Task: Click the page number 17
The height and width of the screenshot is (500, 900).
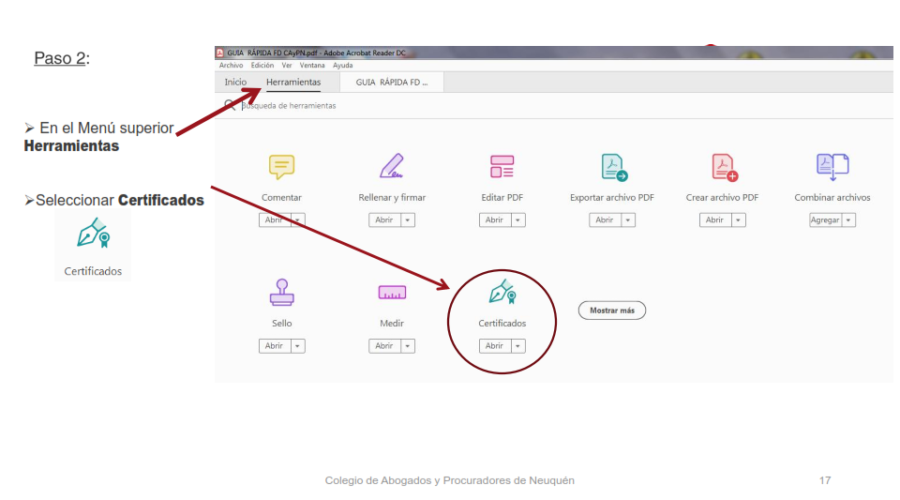Action: pyautogui.click(x=825, y=480)
